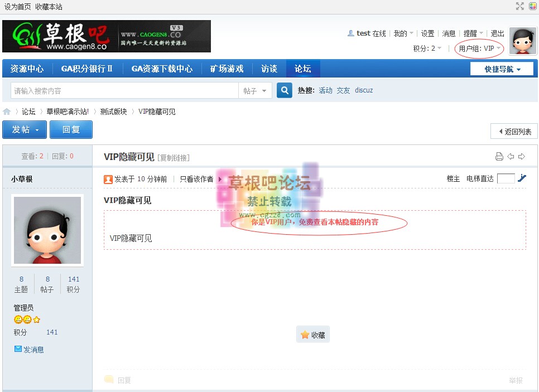This screenshot has height=392, width=539.
Task: Open the 资源中心 navigation tab
Action: (27, 69)
